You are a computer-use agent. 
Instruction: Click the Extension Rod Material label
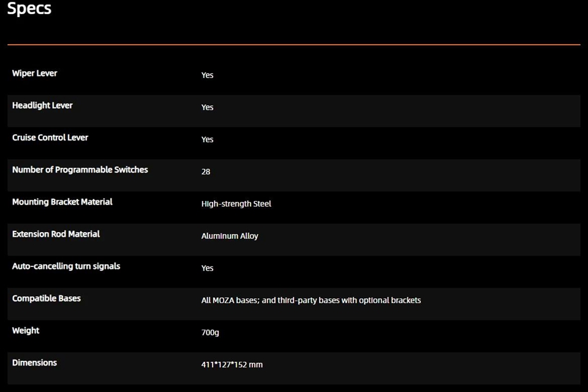[56, 234]
